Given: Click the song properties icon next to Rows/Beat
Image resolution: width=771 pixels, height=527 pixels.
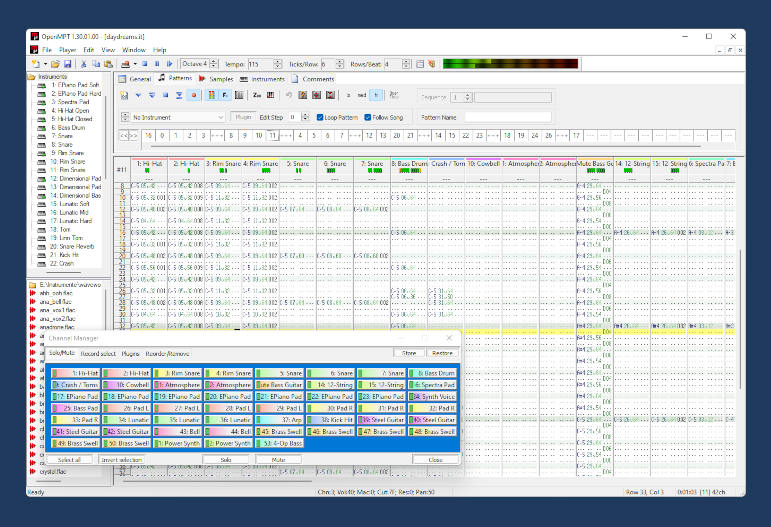Looking at the screenshot, I should 420,64.
